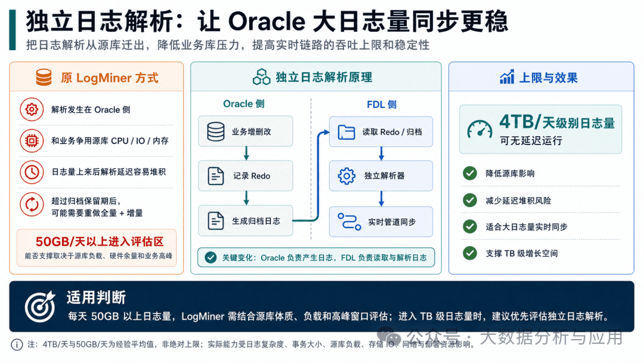Click the orange database icon beside 原 LogMiner 方式
This screenshot has width=644, height=363.
pos(44,77)
